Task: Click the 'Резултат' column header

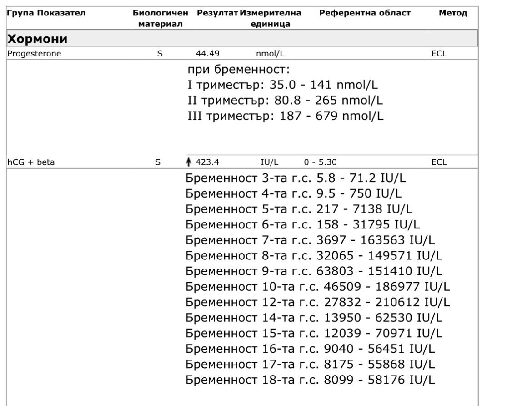Action: tap(217, 13)
